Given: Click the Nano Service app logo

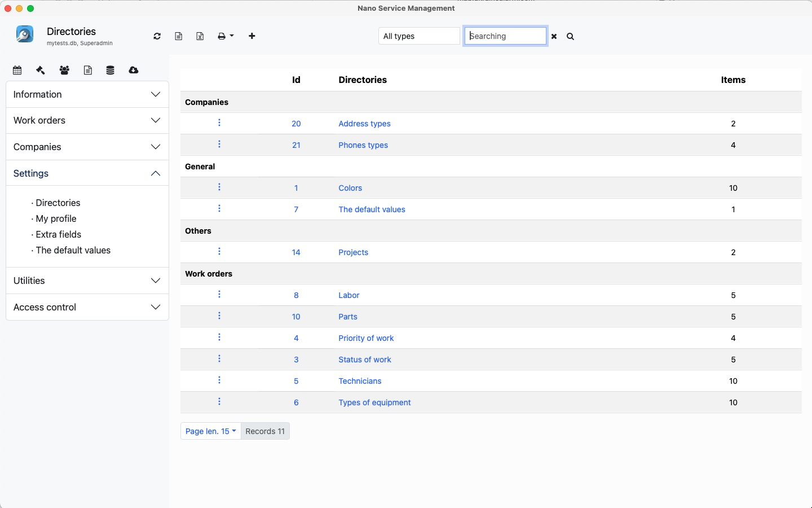Looking at the screenshot, I should 25,34.
